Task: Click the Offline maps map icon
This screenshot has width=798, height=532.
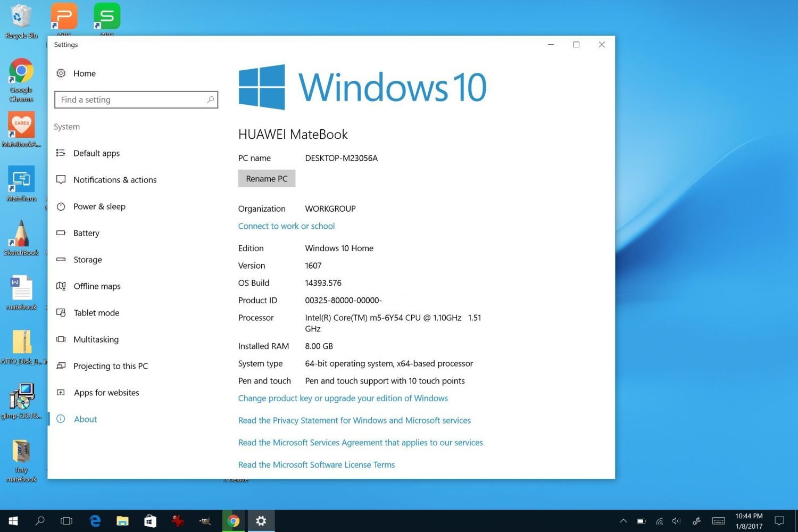Action: [x=61, y=286]
